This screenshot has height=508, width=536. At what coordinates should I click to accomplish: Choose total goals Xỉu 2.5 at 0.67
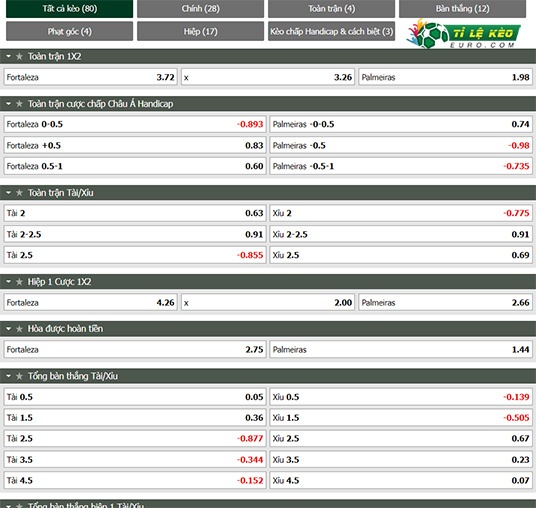(401, 439)
